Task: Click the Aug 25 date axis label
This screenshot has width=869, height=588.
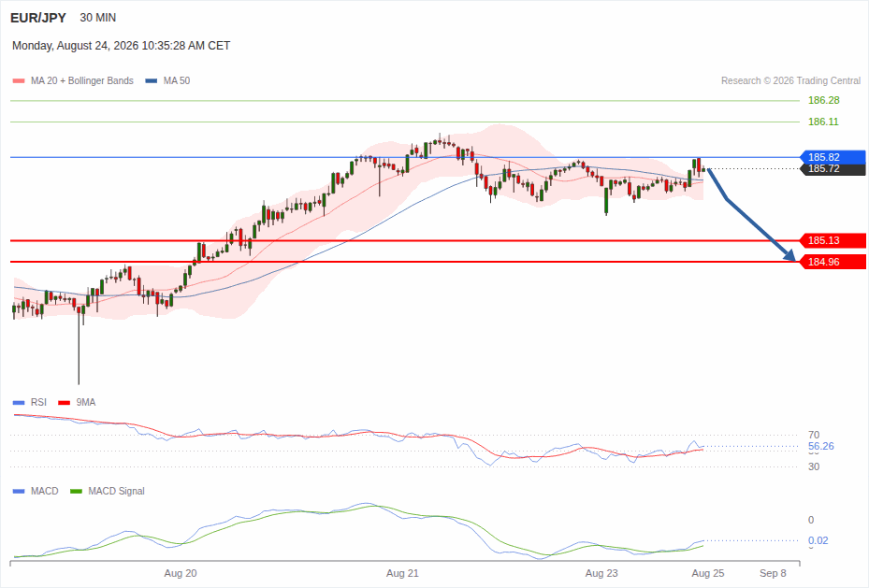Action: (708, 574)
